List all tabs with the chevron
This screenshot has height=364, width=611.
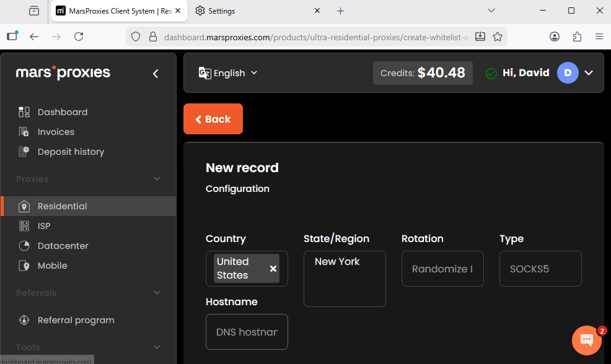(491, 11)
